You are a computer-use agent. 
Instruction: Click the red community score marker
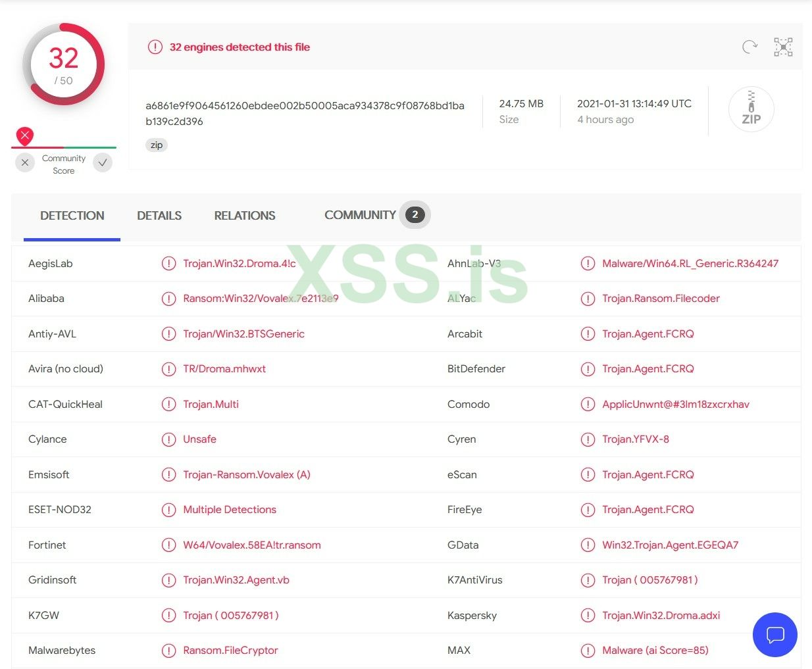pyautogui.click(x=25, y=136)
